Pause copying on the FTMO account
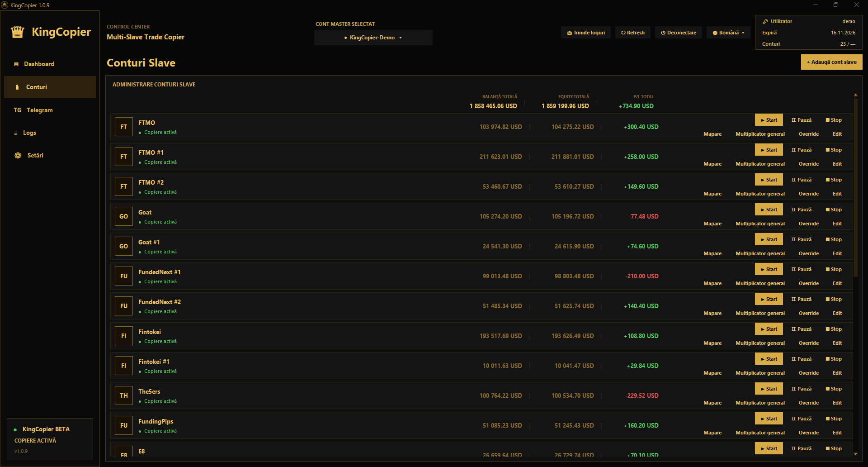 click(802, 120)
